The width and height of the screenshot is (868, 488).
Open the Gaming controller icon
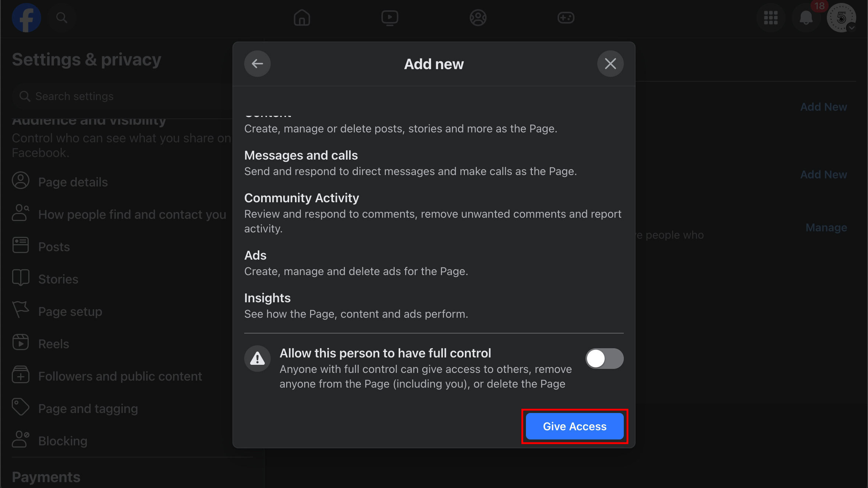[566, 18]
